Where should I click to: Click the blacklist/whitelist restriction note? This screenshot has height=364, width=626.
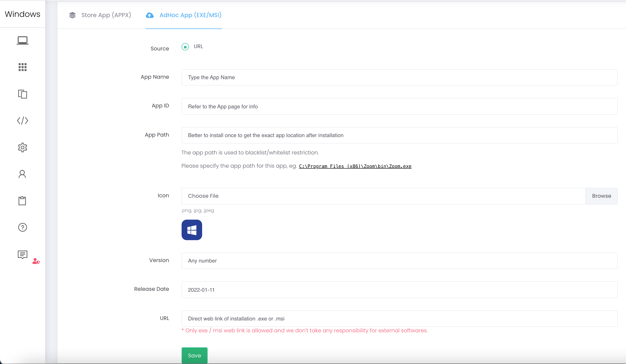pyautogui.click(x=250, y=152)
